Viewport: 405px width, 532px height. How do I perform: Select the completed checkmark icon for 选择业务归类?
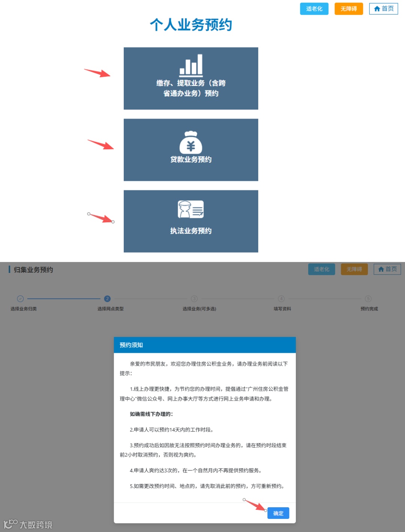coord(20,299)
